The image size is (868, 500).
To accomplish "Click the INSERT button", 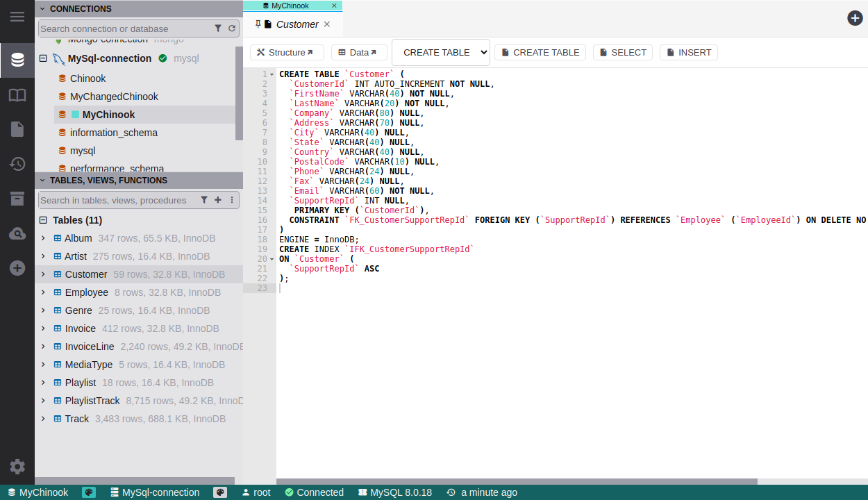I will (x=688, y=52).
